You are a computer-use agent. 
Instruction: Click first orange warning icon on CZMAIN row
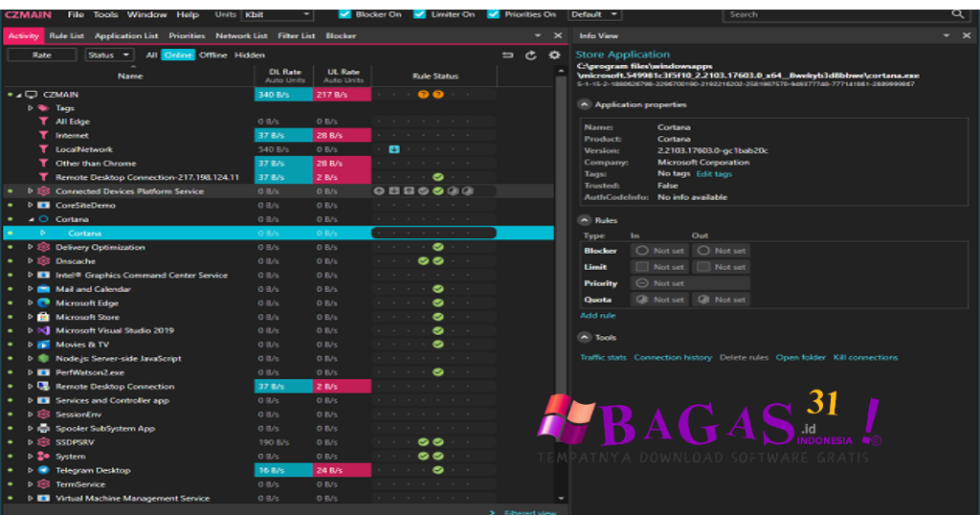coord(423,95)
